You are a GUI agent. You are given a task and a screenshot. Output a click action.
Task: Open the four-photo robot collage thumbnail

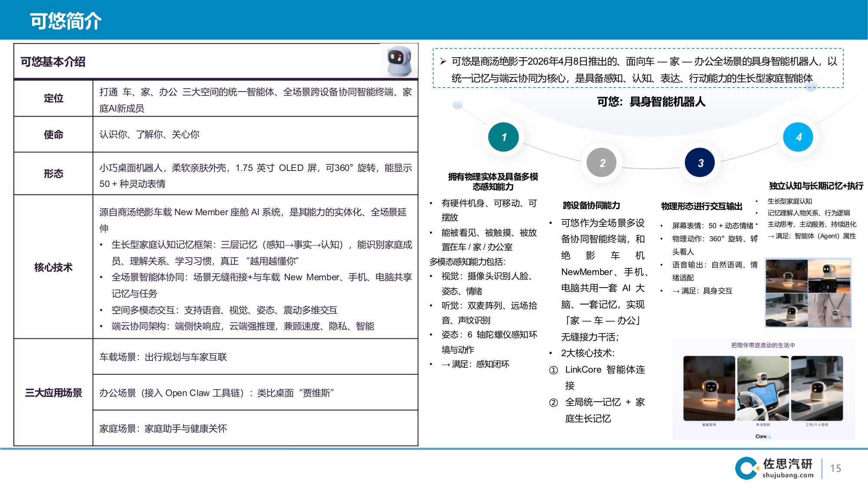coord(808,293)
